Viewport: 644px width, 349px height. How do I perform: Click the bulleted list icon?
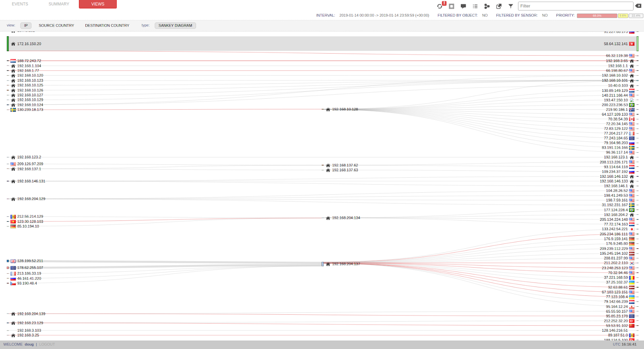(475, 6)
